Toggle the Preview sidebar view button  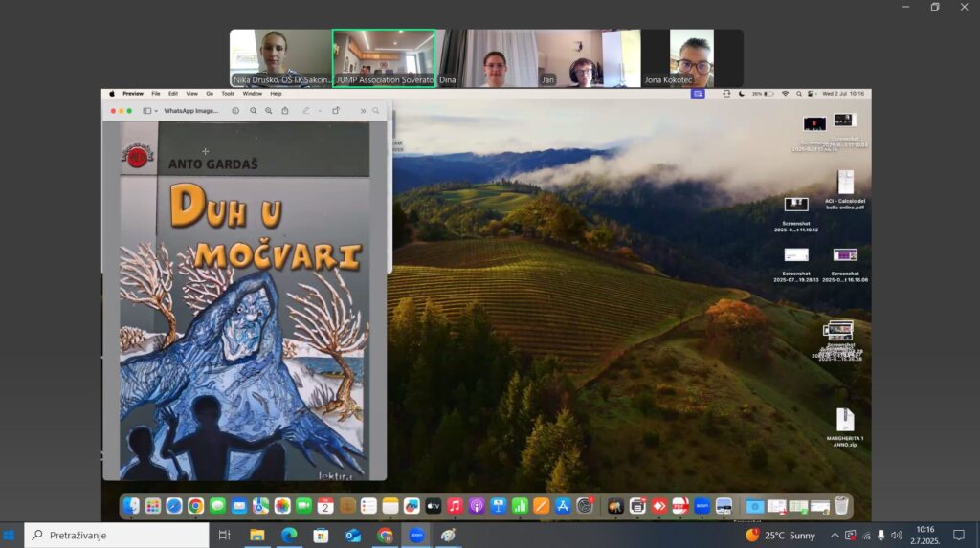146,111
